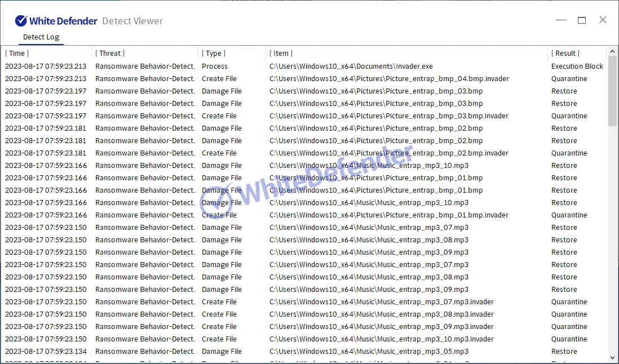This screenshot has height=364, width=619.
Task: Sort by the Time column header
Action: tap(17, 54)
